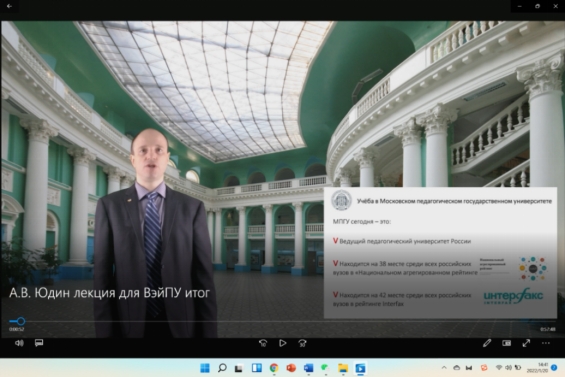Click the seek bar playback handle

(21, 321)
